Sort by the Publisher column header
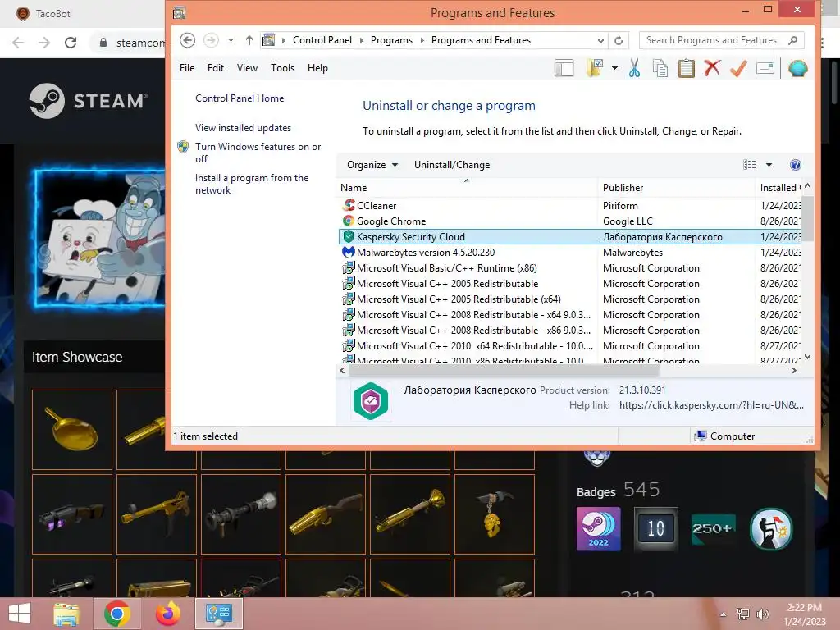The image size is (840, 630). 676,188
